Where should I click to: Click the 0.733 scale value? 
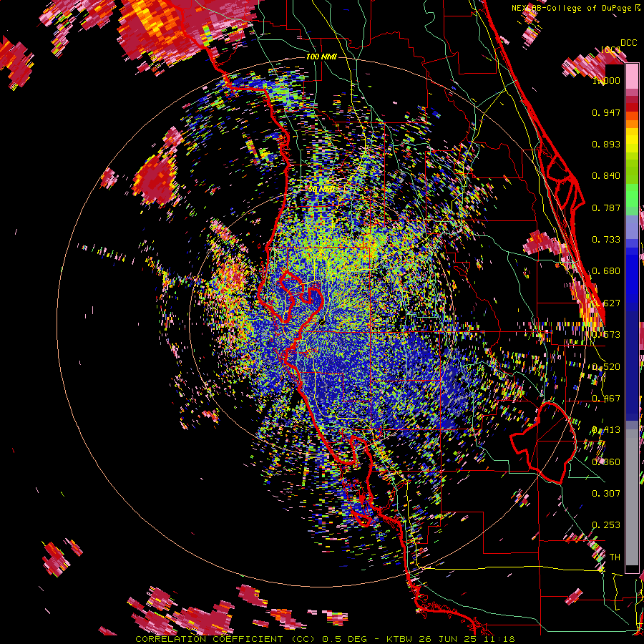606,240
